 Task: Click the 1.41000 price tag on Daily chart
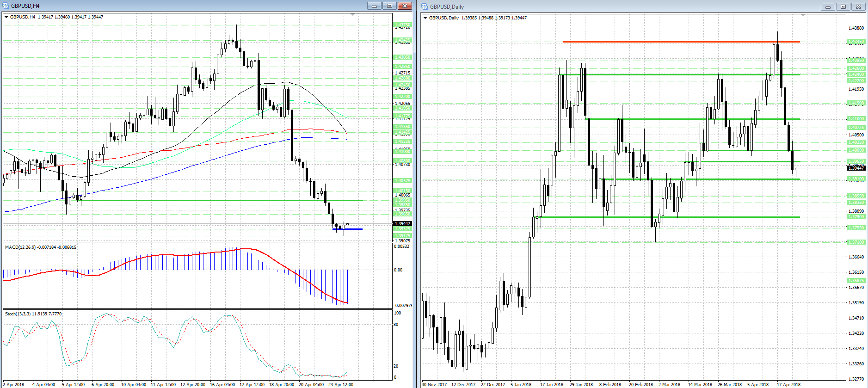[856, 119]
